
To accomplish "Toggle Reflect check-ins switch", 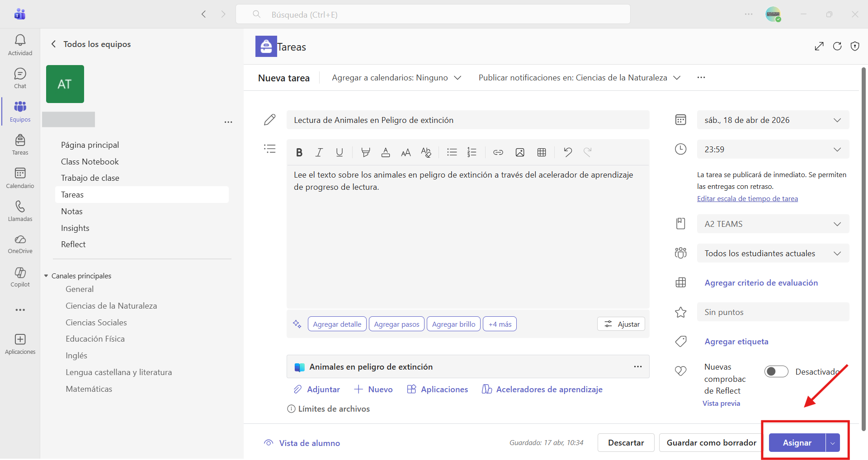I will pos(776,371).
